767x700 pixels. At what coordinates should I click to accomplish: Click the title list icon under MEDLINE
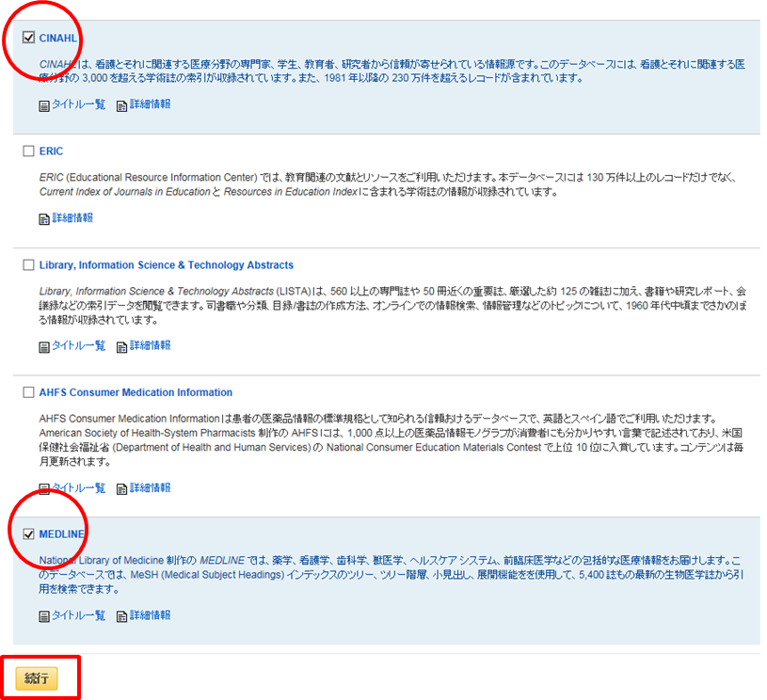(x=44, y=616)
